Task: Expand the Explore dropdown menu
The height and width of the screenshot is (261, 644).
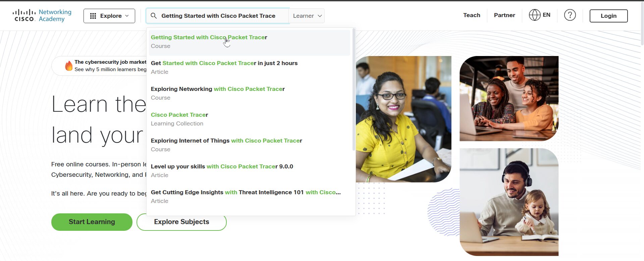Action: [x=109, y=16]
